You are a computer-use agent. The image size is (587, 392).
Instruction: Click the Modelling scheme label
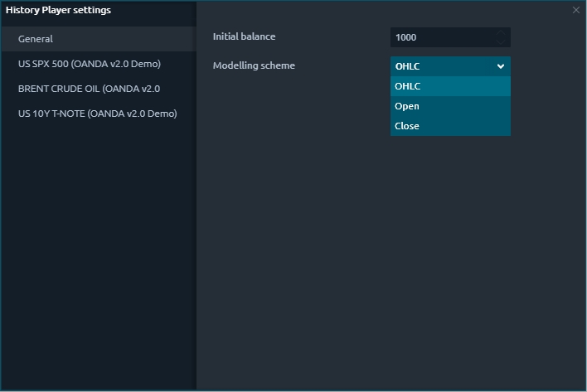254,65
